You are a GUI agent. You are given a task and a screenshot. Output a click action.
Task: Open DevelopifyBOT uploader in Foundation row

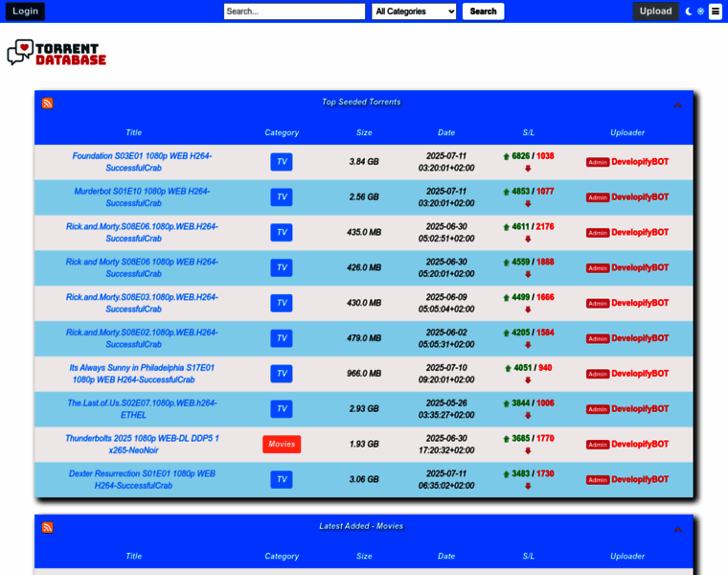(640, 162)
